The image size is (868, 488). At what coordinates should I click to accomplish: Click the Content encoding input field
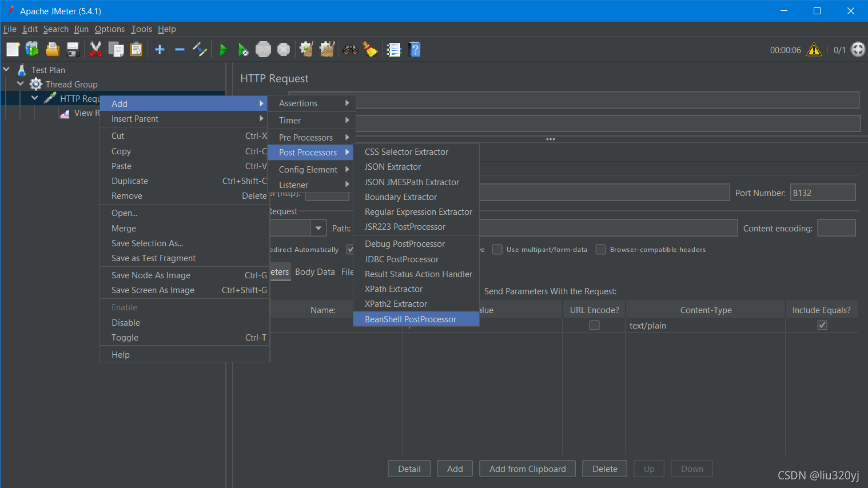tap(837, 228)
